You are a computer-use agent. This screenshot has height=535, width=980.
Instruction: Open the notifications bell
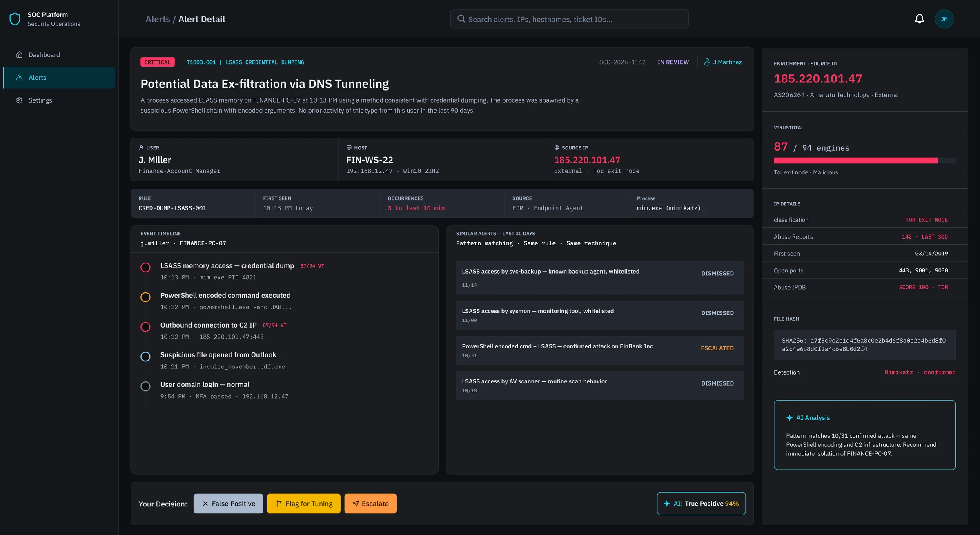coord(919,19)
